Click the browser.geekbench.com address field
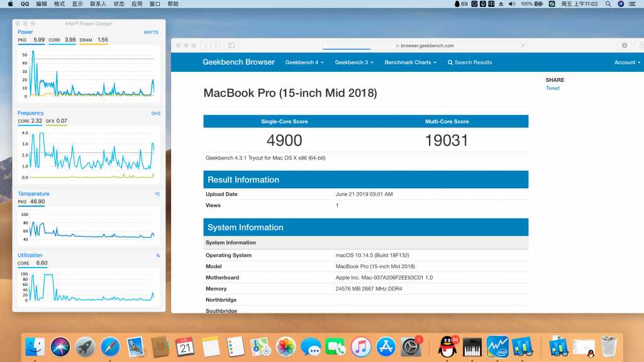Image resolution: width=644 pixels, height=362 pixels. (425, 45)
